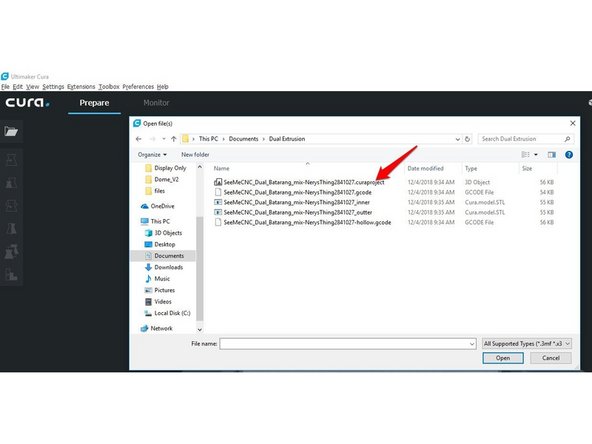The image size is (592, 444).
Task: Switch to the Monitor tab
Action: coord(156,103)
